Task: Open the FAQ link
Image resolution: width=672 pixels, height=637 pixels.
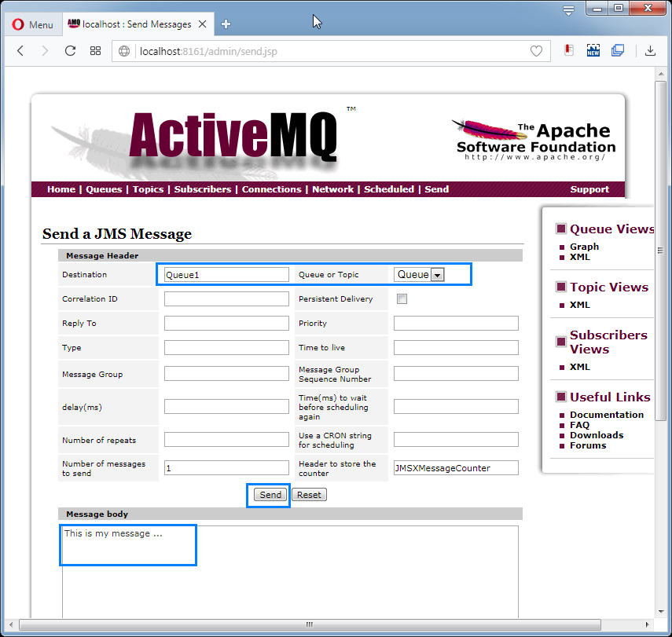Action: click(579, 425)
